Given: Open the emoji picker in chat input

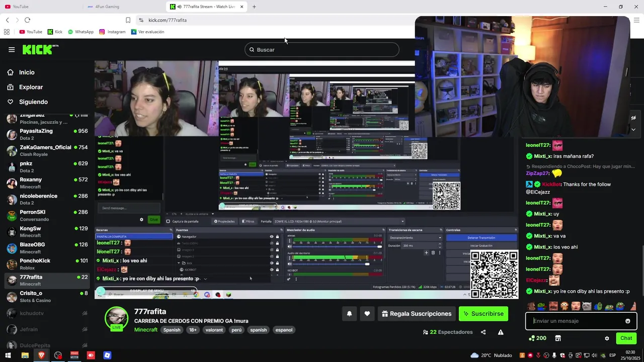Looking at the screenshot, I should pyautogui.click(x=628, y=321).
